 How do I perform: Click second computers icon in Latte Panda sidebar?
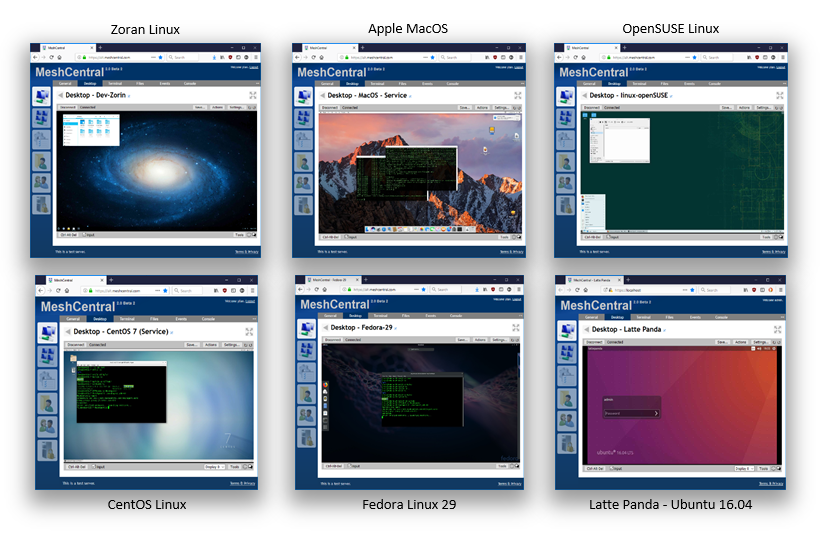click(x=566, y=353)
